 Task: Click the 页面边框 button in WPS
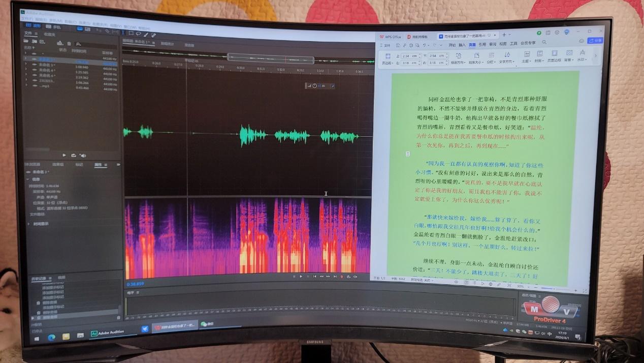click(554, 55)
